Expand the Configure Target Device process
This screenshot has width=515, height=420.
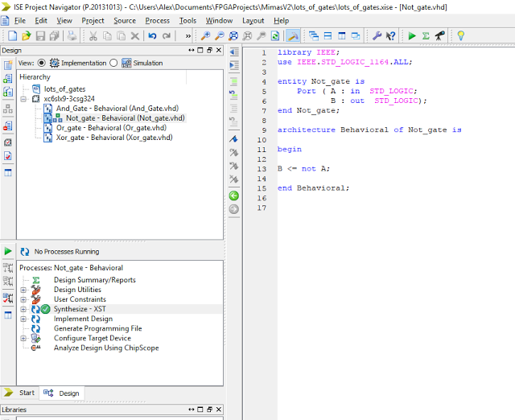coord(23,338)
